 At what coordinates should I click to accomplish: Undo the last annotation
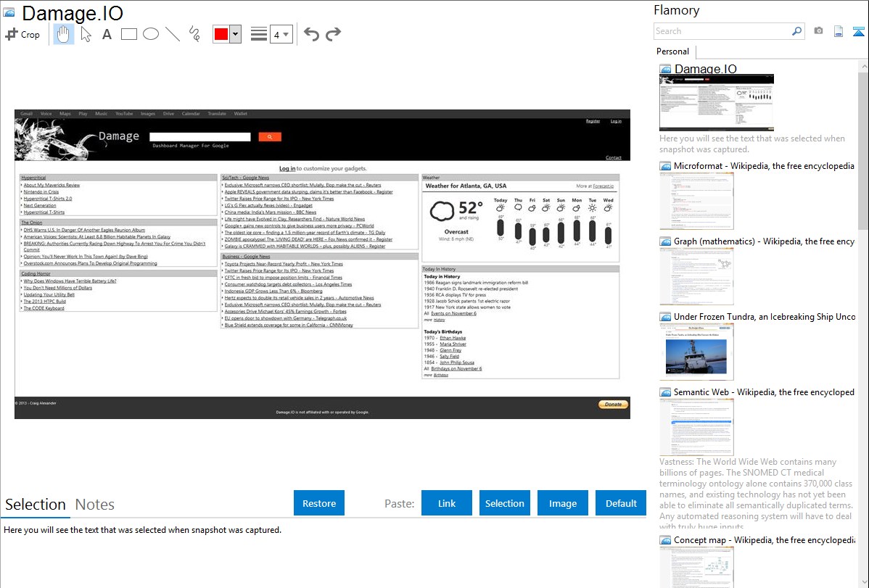311,34
